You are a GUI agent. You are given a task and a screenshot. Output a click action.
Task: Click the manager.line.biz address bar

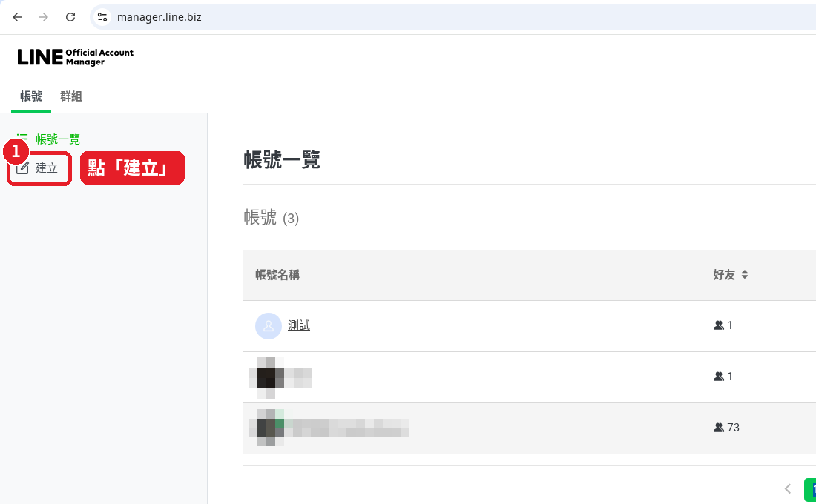tap(453, 17)
